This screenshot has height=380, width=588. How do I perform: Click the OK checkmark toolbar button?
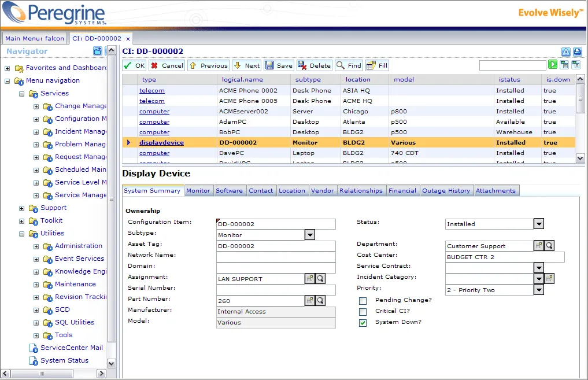(134, 65)
